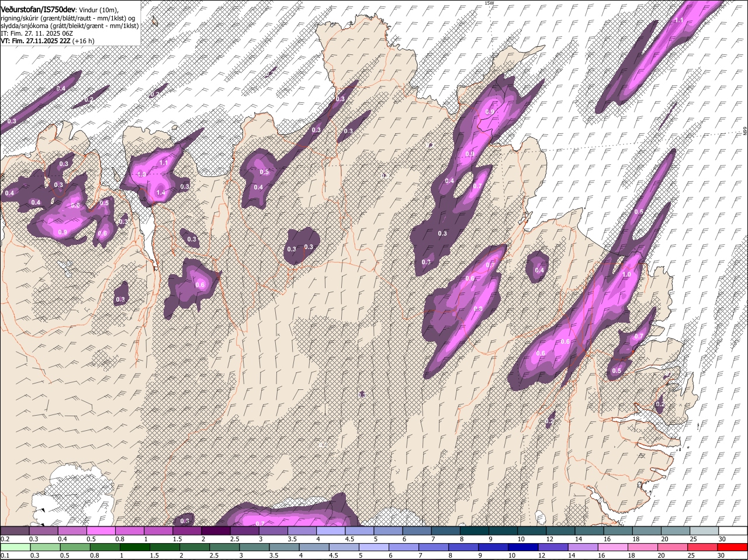The height and width of the screenshot is (560, 748).
Task: Click the 1.4 snowfall value on map
Action: (x=160, y=192)
